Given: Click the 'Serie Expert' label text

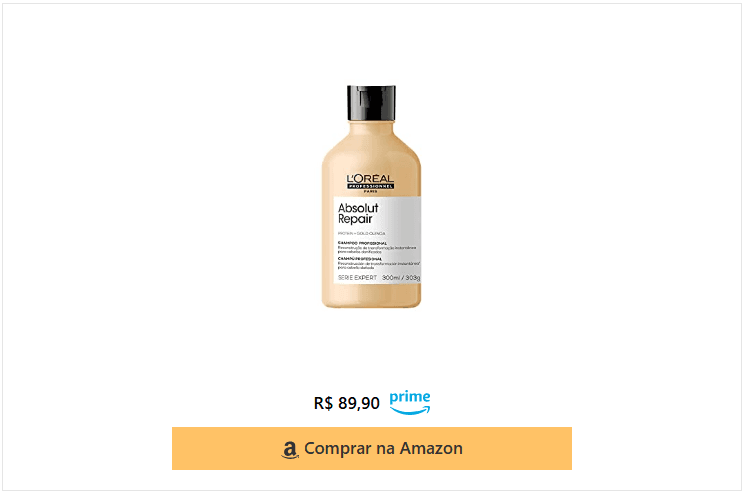Looking at the screenshot, I should coord(357,278).
